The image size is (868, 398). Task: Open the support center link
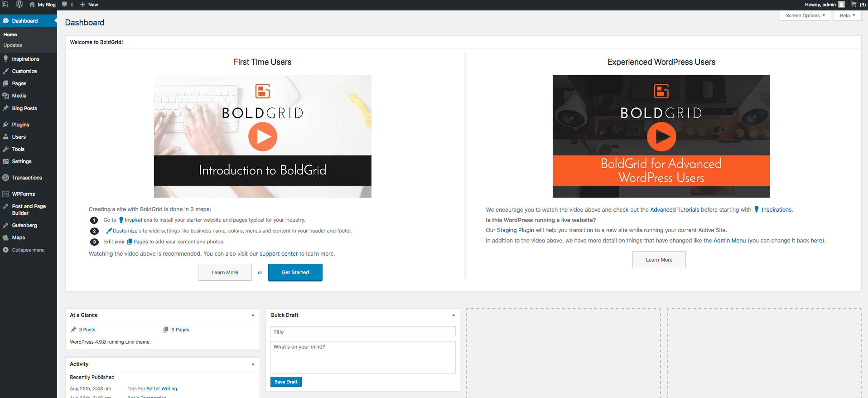pyautogui.click(x=279, y=254)
